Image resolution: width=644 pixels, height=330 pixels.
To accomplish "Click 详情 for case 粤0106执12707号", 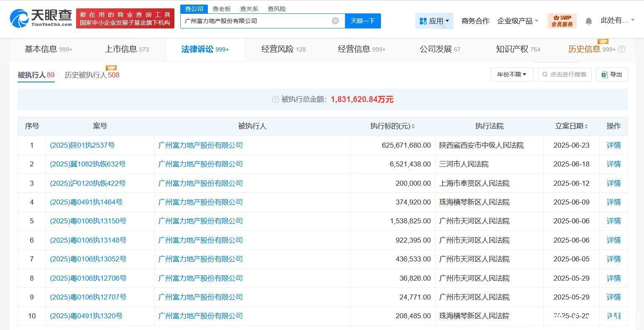I will tap(613, 297).
